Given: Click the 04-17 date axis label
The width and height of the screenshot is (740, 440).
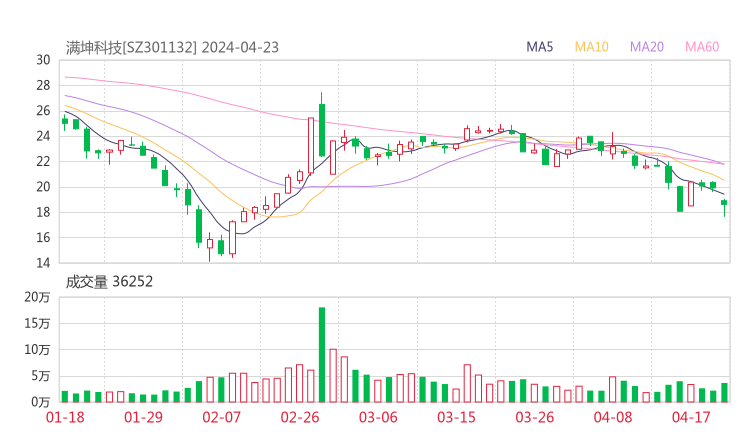Looking at the screenshot, I should [x=691, y=417].
